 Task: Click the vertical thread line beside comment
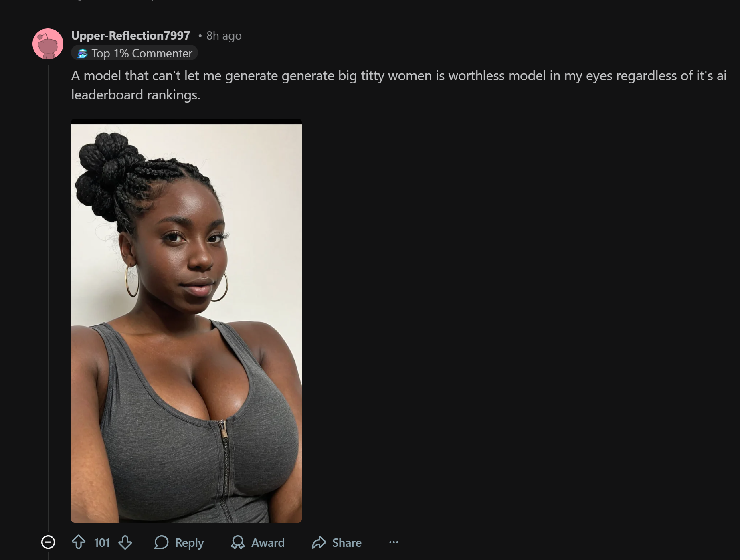48,297
